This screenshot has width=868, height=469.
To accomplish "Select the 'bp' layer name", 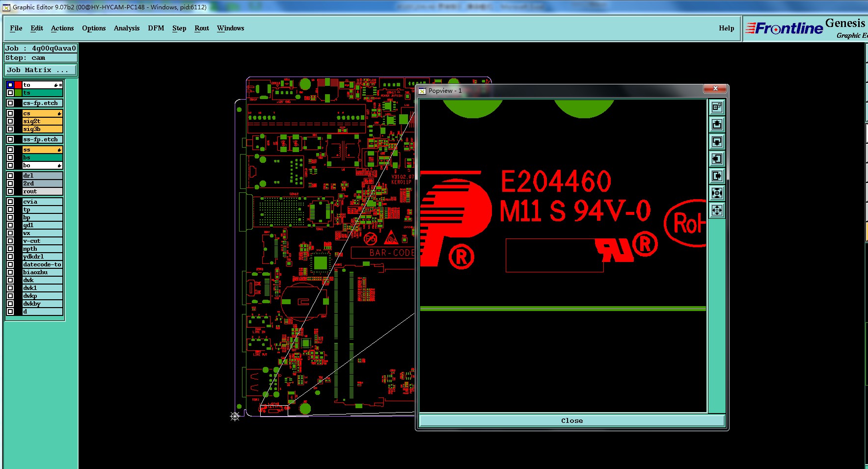I will [x=43, y=217].
